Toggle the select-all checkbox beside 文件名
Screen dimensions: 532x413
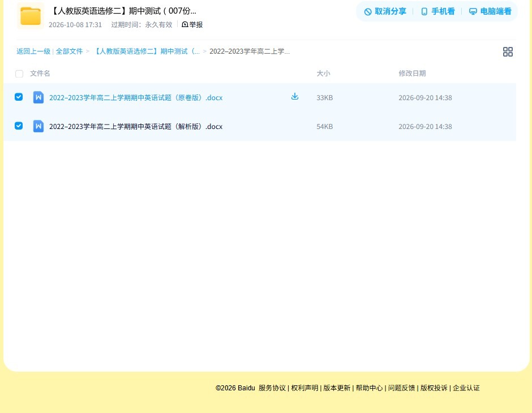pos(19,74)
